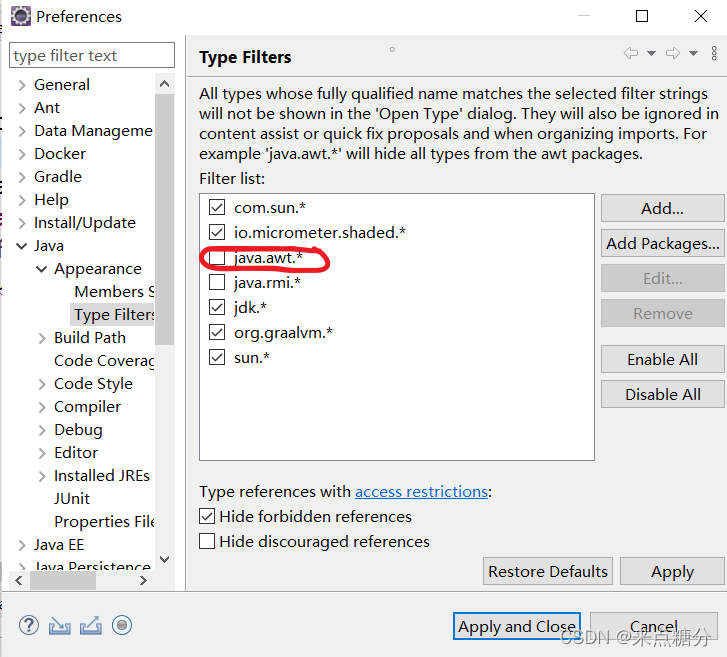
Task: Uncheck the com.sun.* filter checkbox
Action: click(217, 207)
